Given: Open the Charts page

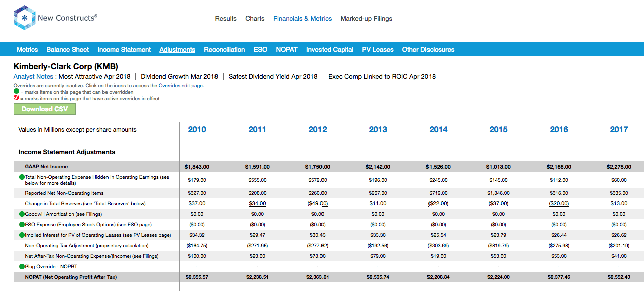Looking at the screenshot, I should pos(255,18).
